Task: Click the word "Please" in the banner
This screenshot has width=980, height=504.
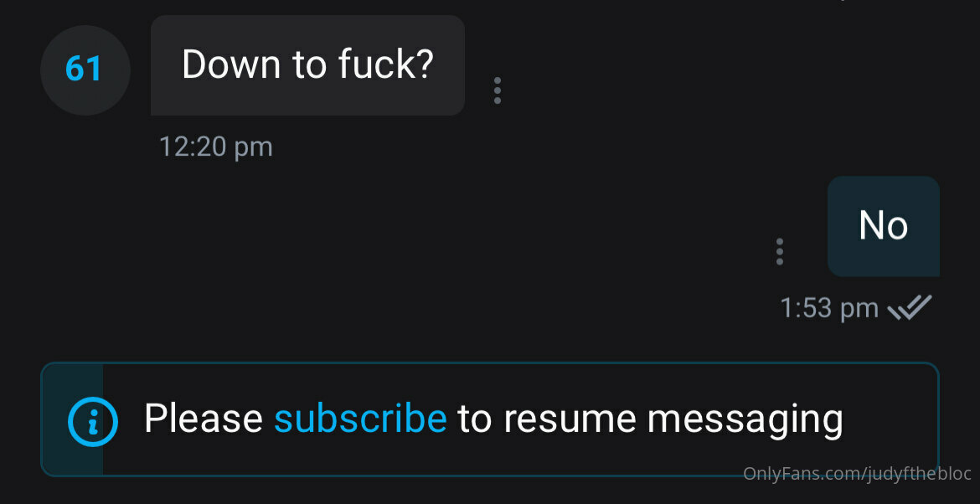Action: [x=204, y=418]
